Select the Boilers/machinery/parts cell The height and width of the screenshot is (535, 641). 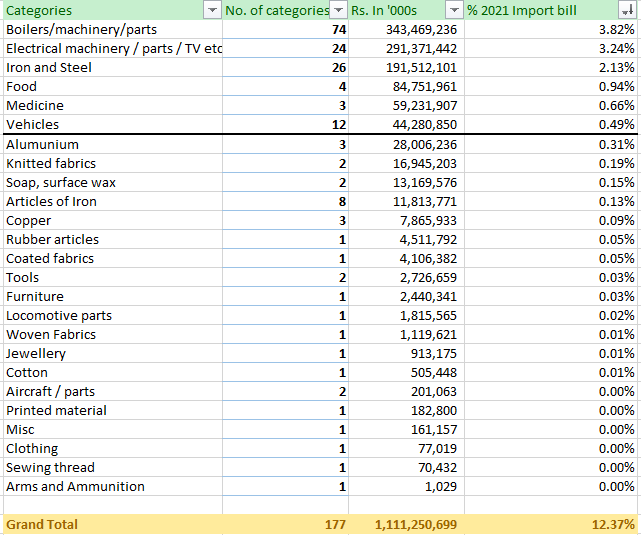tap(113, 29)
